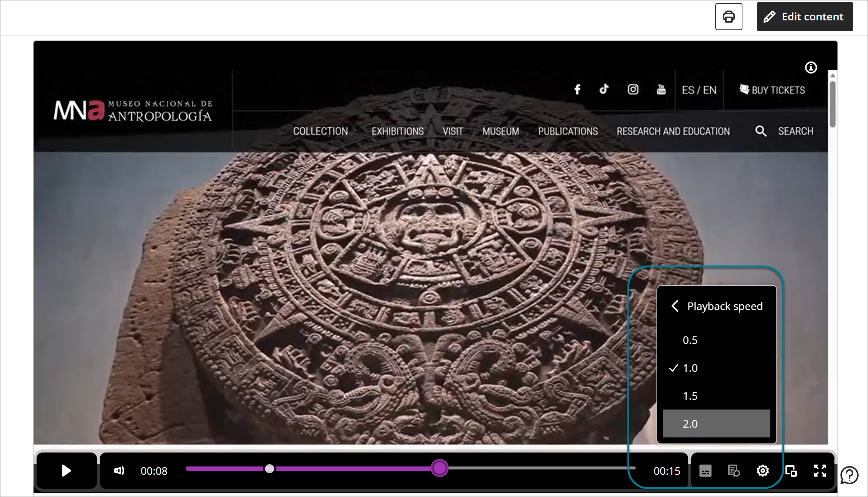Image resolution: width=868 pixels, height=497 pixels.
Task: Select playback speed 1.5
Action: (x=690, y=396)
